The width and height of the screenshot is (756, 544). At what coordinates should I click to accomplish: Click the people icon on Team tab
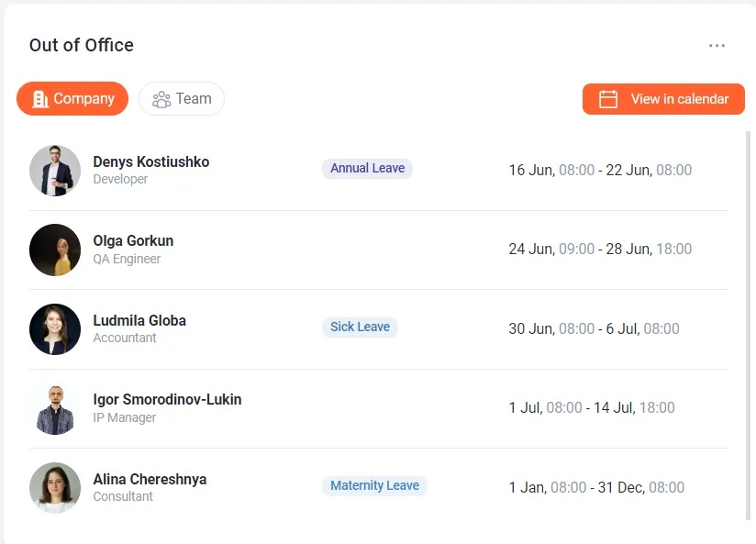click(x=161, y=99)
